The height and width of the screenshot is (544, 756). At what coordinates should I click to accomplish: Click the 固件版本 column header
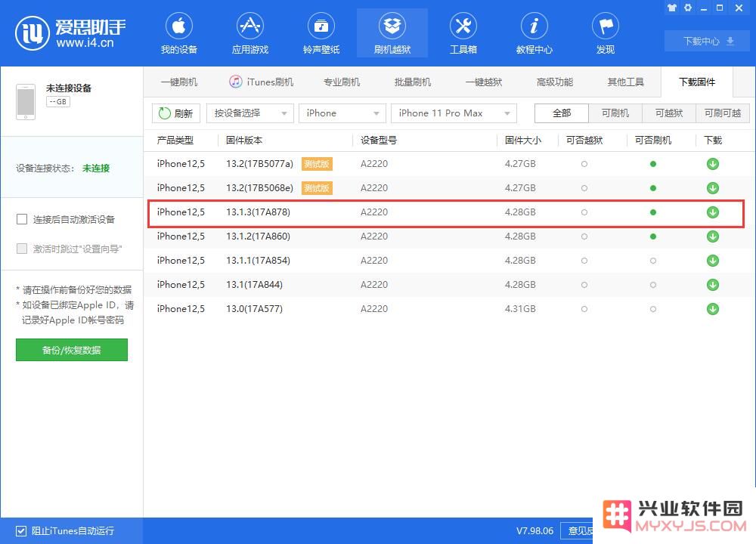[x=244, y=141]
